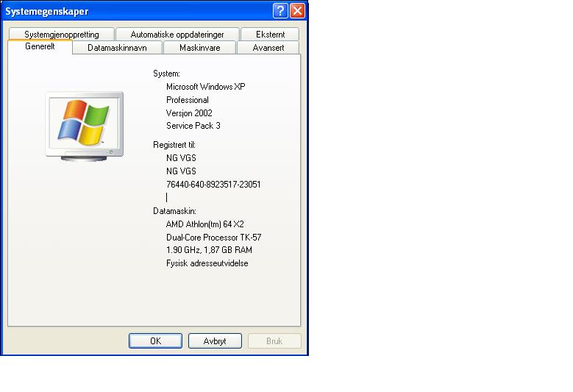Click the text Dual-Core Processor TK-57
The width and height of the screenshot is (573, 392).
point(214,238)
